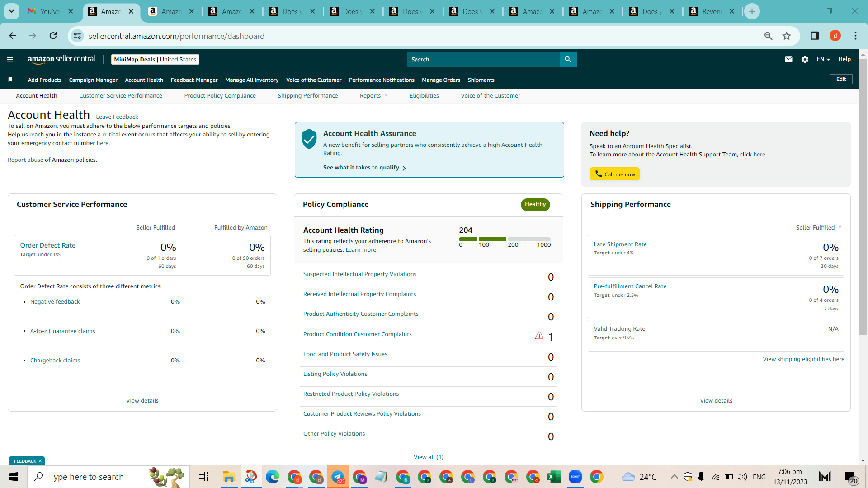Click the Seller Central search input field
Viewport: 868px width, 488px height.
483,59
